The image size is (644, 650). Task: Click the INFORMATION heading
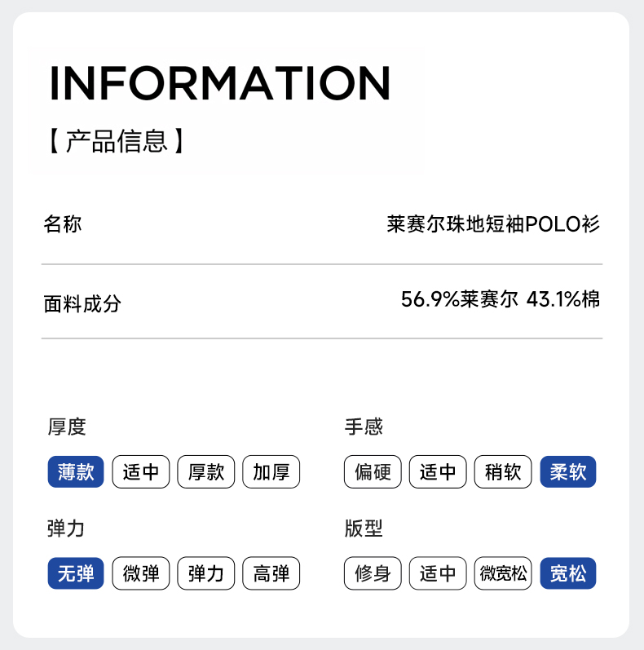[x=220, y=83]
